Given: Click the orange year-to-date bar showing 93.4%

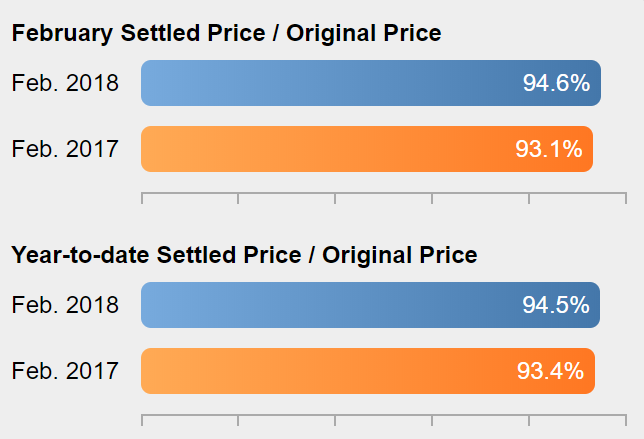Looking at the screenshot, I should pos(368,371).
